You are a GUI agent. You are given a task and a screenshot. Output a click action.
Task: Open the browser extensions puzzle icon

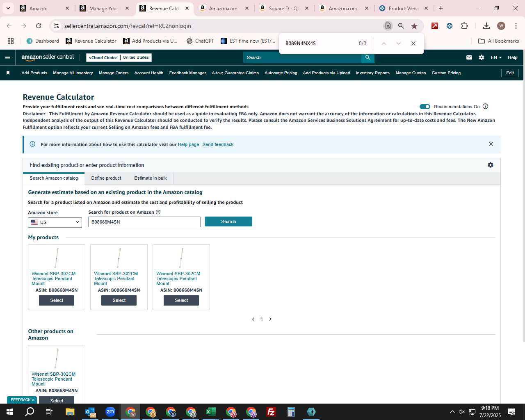tap(464, 26)
